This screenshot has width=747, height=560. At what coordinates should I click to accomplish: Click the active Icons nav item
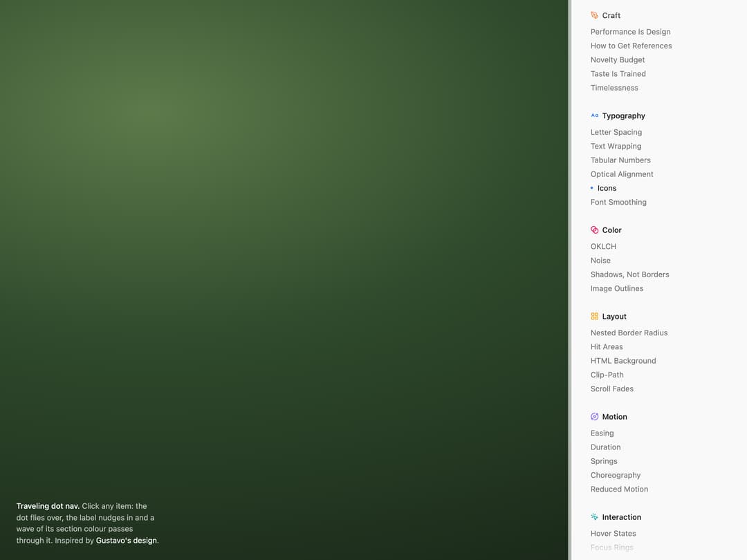[x=607, y=188]
